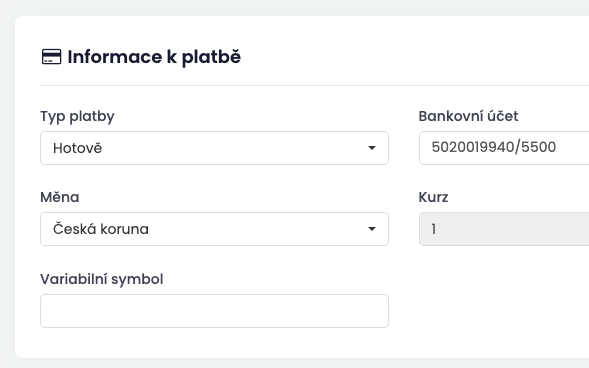Click the gray background above the card
The height and width of the screenshot is (368, 589).
coord(294,8)
